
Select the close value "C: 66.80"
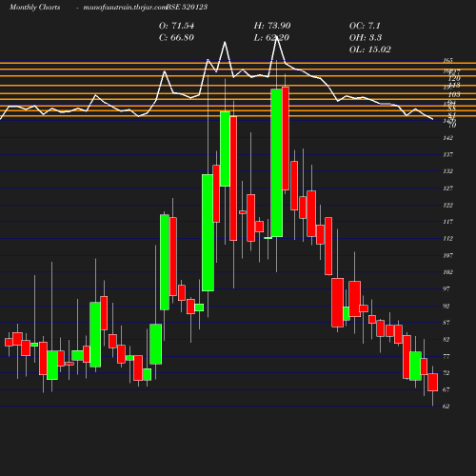click(176, 37)
